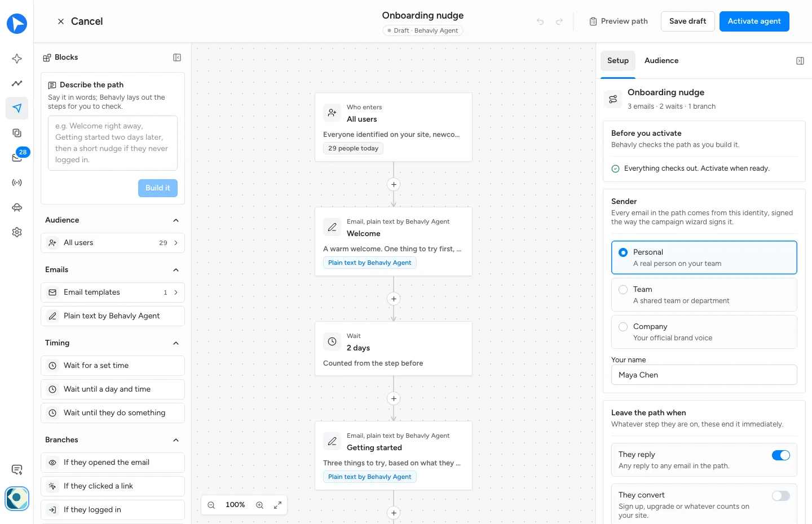This screenshot has height=524, width=812.
Task: Open the All users audience row
Action: [113, 243]
